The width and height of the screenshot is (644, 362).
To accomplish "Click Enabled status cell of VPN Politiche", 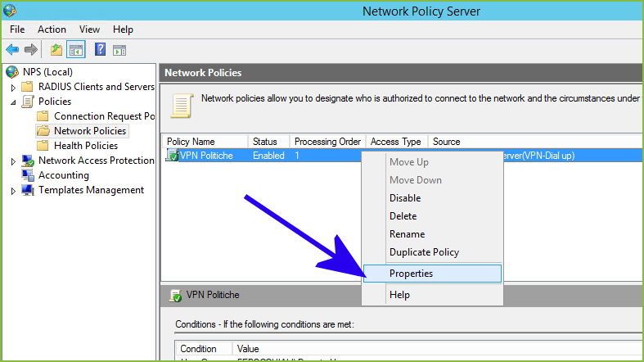I will click(268, 156).
